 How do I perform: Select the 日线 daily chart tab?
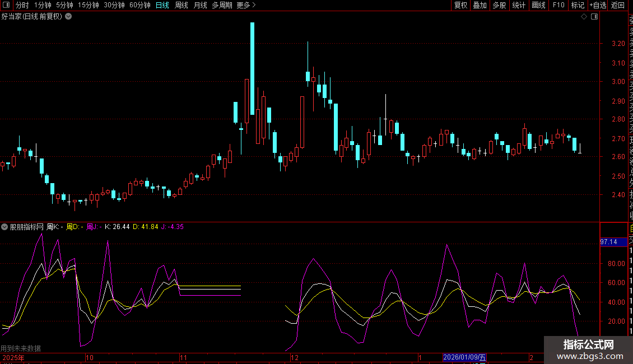(162, 5)
